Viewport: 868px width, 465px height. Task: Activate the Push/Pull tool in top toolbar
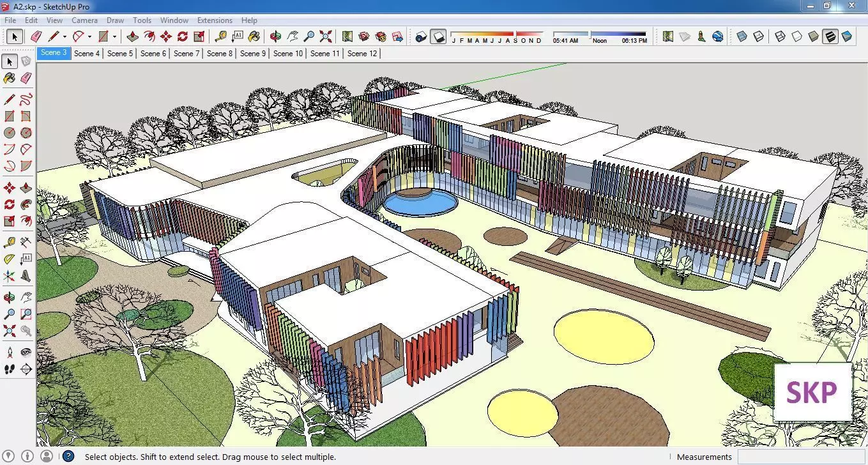(133, 36)
